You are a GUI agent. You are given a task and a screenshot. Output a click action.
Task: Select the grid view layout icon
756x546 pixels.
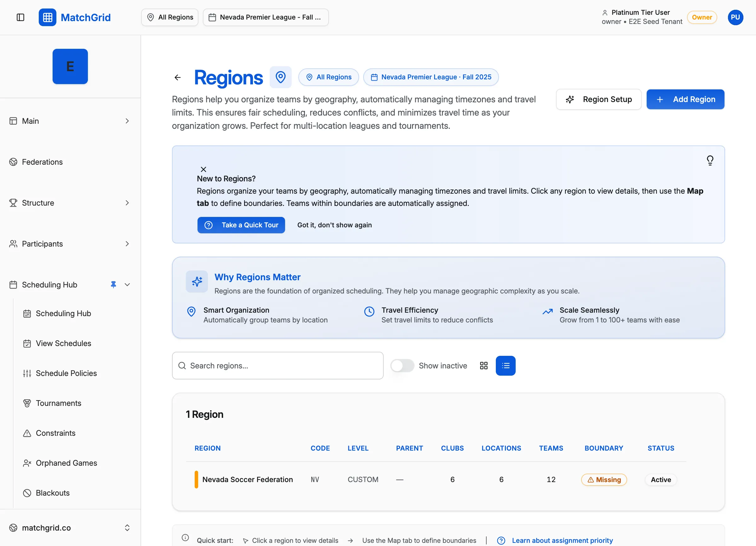(484, 366)
